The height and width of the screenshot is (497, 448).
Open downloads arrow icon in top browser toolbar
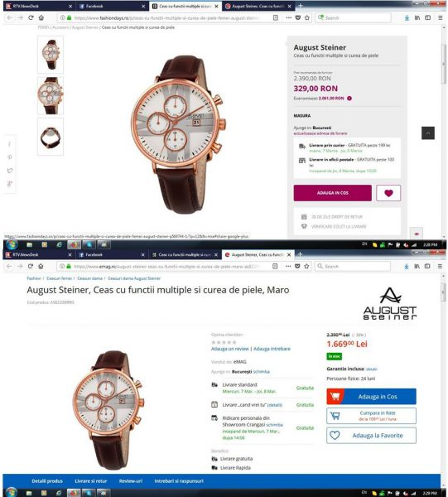click(x=407, y=17)
